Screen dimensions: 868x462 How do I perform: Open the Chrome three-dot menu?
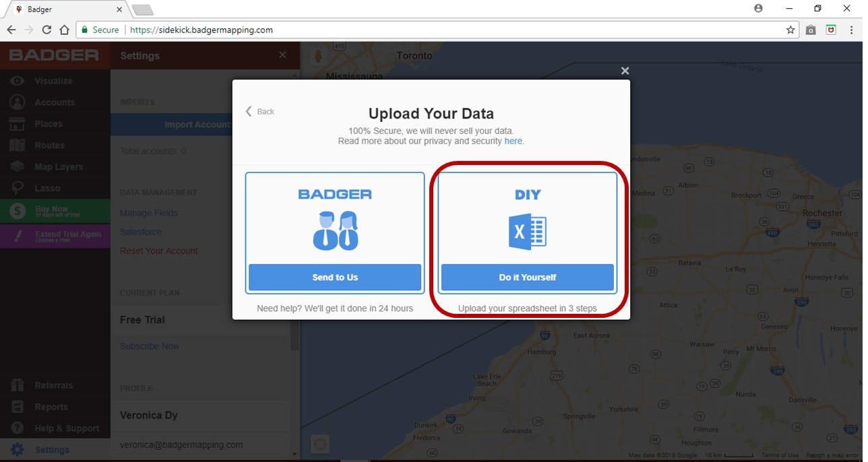[851, 30]
